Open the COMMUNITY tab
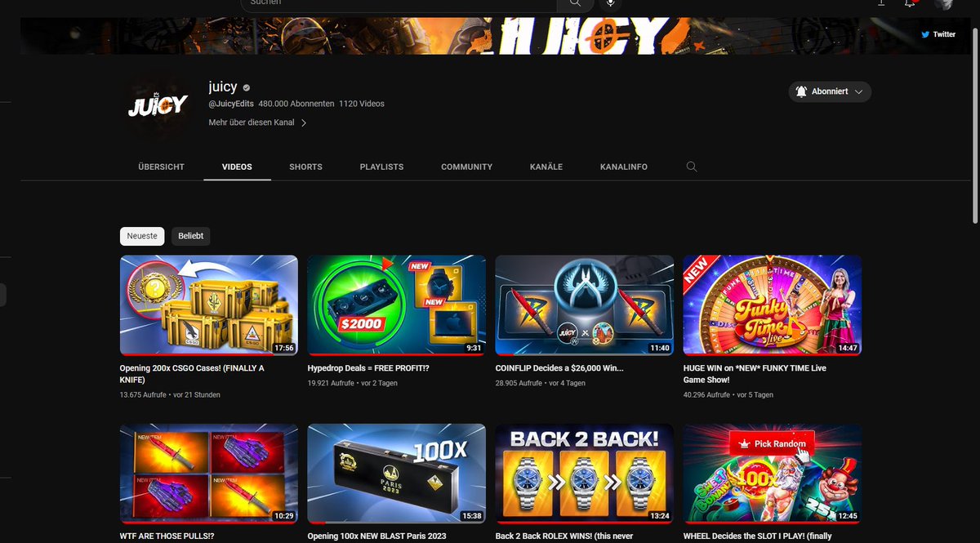The width and height of the screenshot is (980, 543). pyautogui.click(x=466, y=167)
